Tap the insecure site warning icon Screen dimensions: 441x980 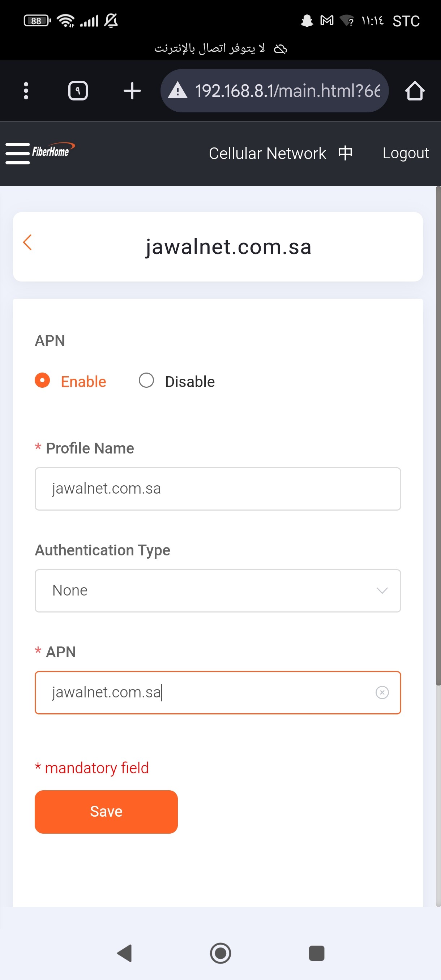[177, 91]
